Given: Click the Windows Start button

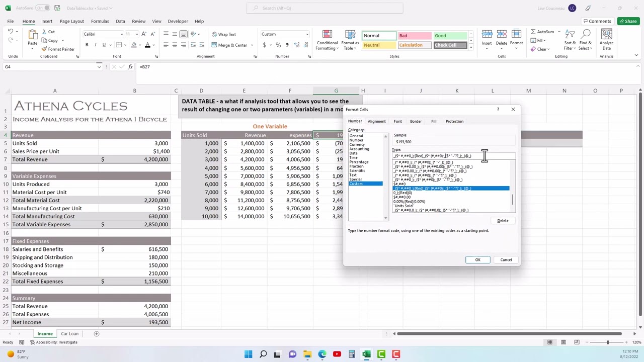Looking at the screenshot, I should pos(248,354).
